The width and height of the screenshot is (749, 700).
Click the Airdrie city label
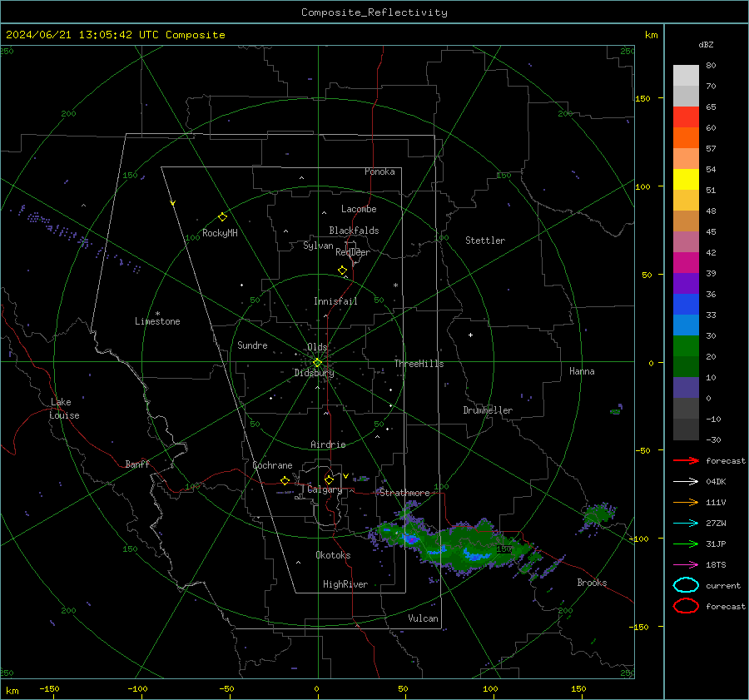point(328,444)
